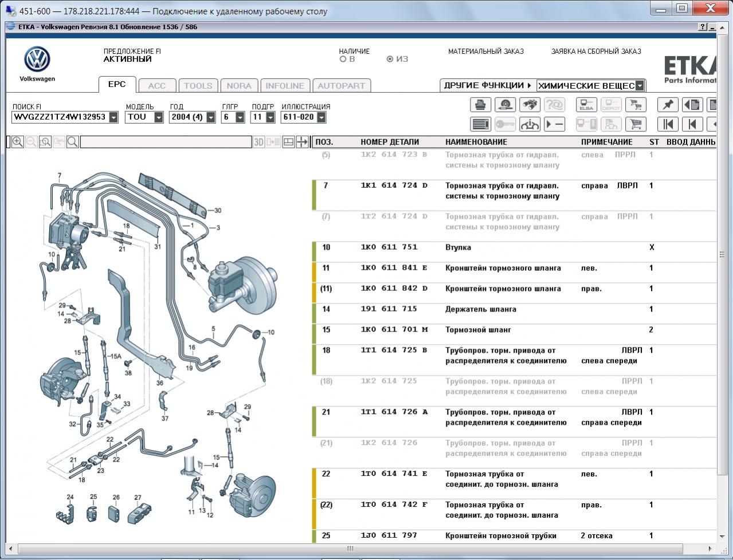This screenshot has height=560, width=733.
Task: Select part number 1T1 614 726 A
Action: point(394,412)
